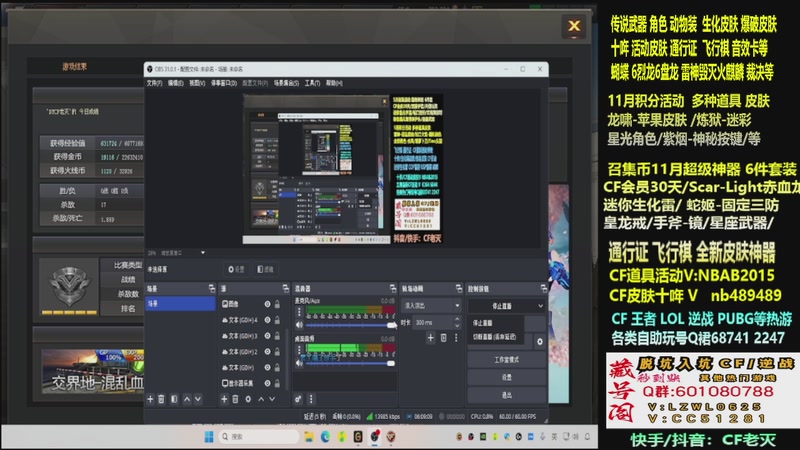Open source 设置 properties button above docks
Screen dimensions: 800x450
pyautogui.click(x=236, y=269)
